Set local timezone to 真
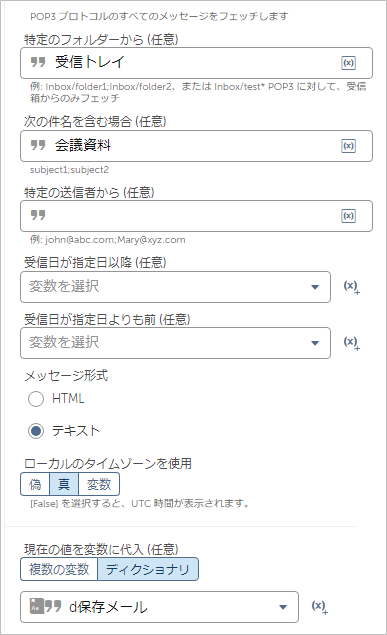The height and width of the screenshot is (635, 387). (x=64, y=484)
